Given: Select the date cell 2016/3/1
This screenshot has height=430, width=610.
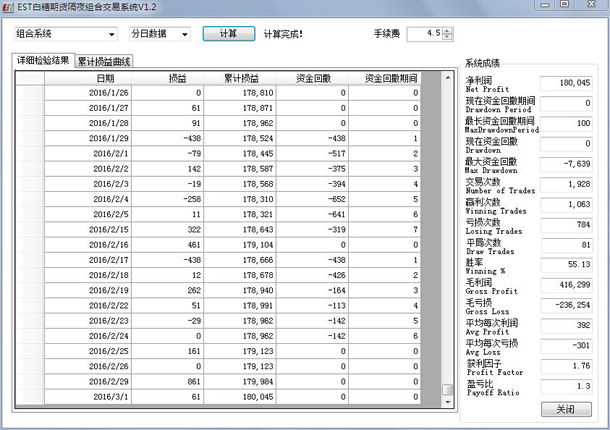Looking at the screenshot, I should (x=88, y=397).
